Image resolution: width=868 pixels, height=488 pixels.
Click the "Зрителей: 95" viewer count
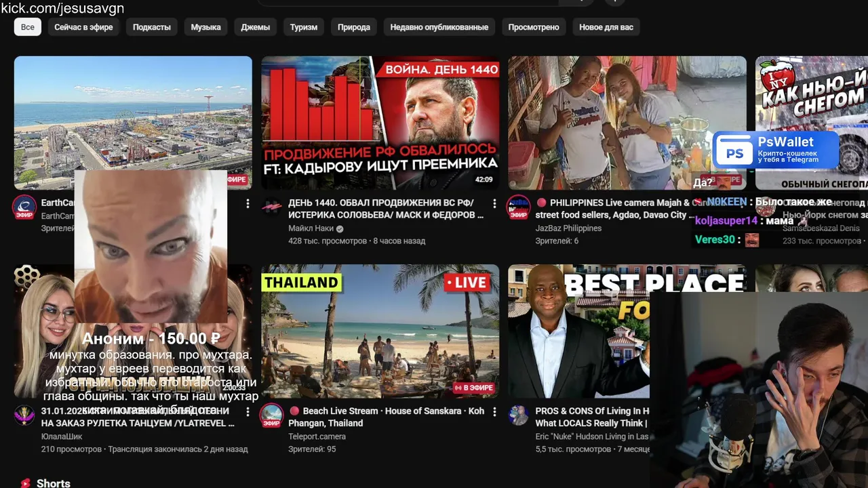(x=312, y=449)
